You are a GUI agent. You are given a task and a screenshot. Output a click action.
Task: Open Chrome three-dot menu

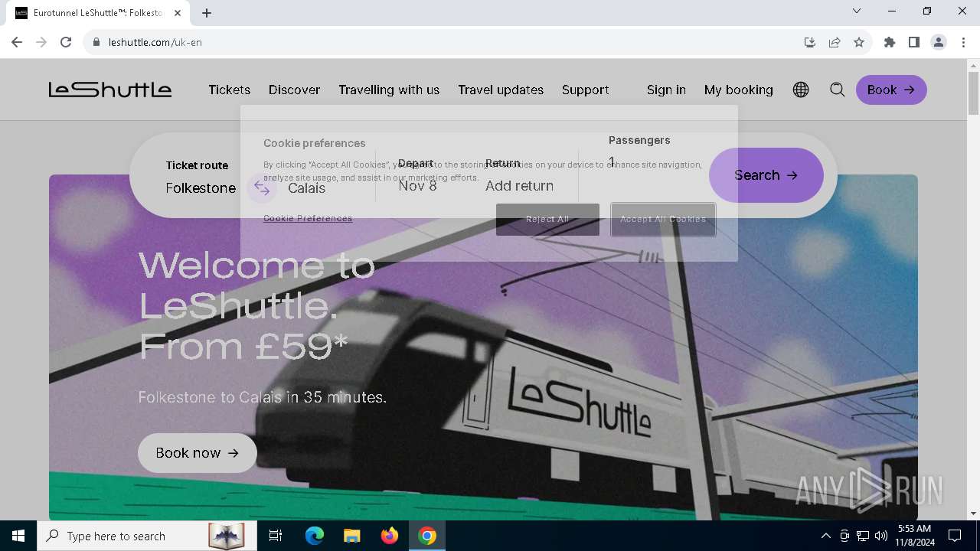coord(963,42)
